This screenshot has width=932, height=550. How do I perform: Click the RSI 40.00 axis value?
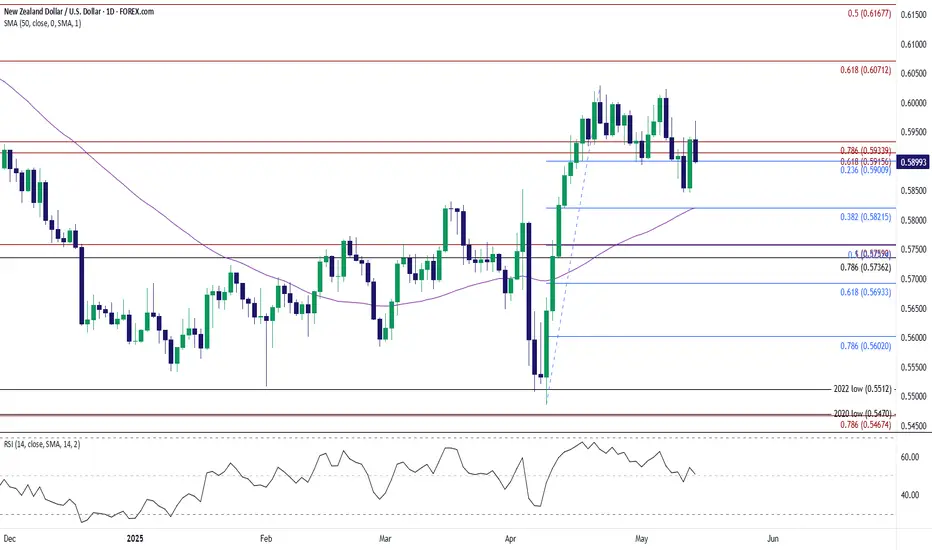pos(910,495)
